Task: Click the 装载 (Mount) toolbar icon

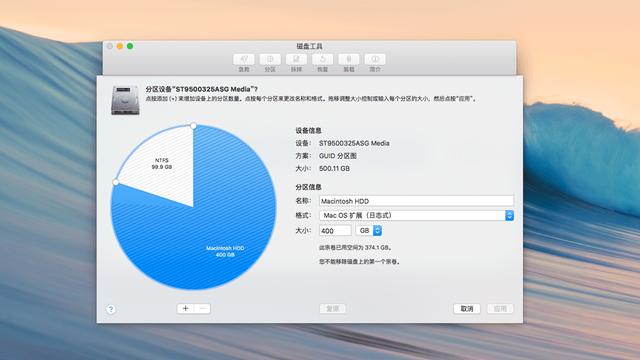Action: [349, 59]
